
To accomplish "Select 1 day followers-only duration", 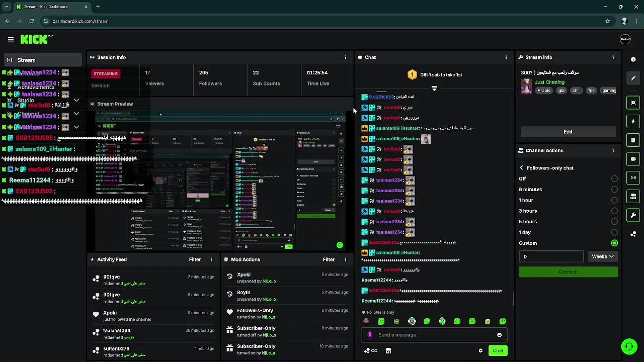I will [x=614, y=232].
